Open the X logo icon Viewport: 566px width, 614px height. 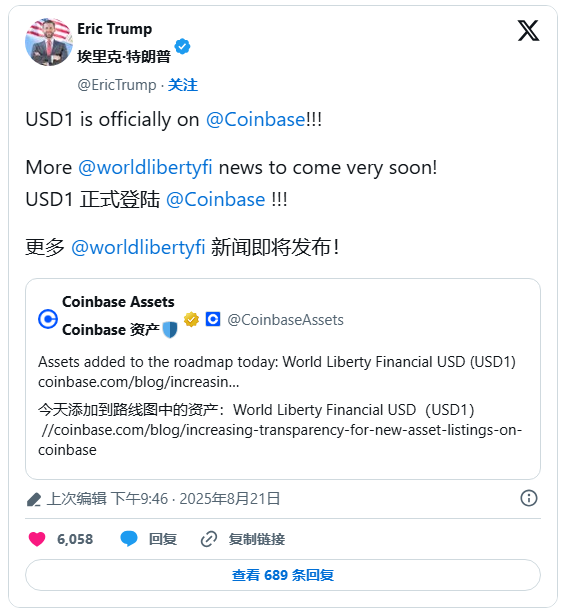coord(528,31)
